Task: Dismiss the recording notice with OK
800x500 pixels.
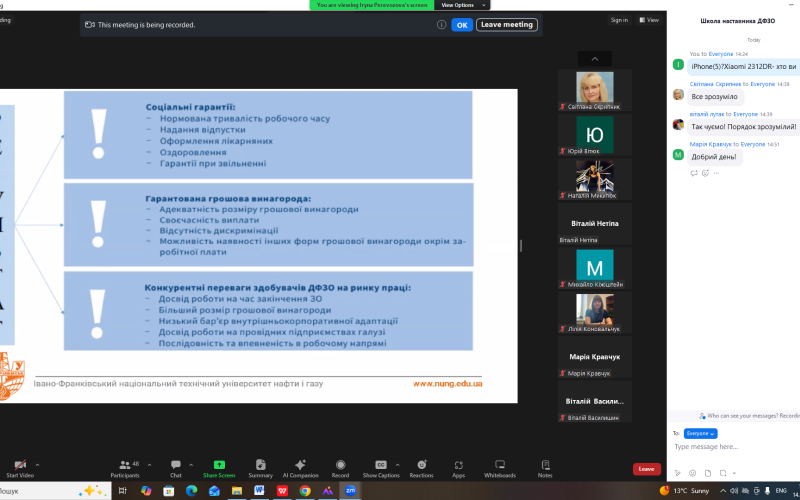Action: click(462, 25)
